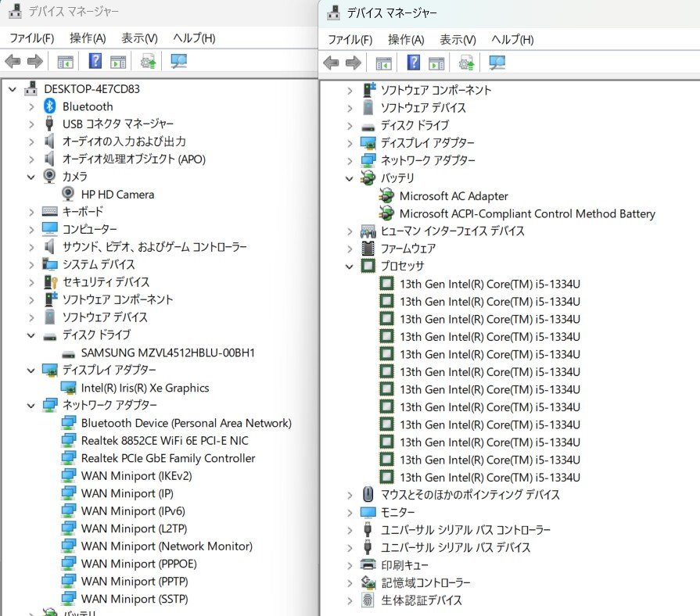Open the 表示(V) menu in the left window
Image resolution: width=700 pixels, height=616 pixels.
[x=139, y=38]
